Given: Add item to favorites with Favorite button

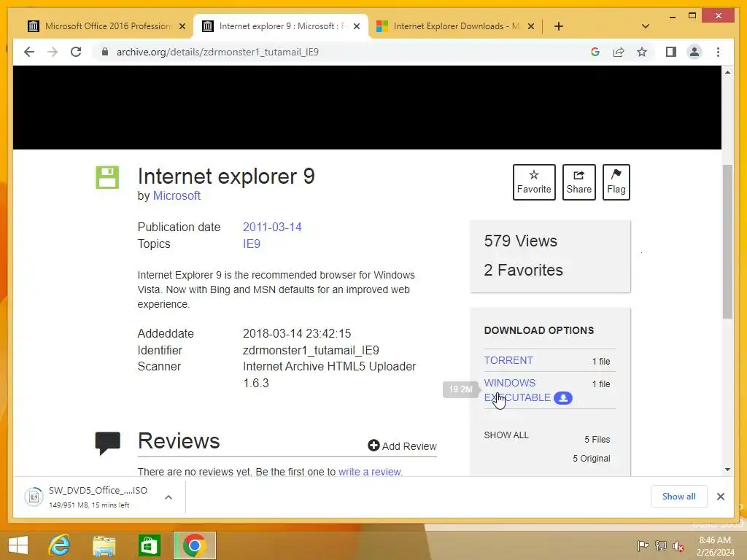Looking at the screenshot, I should click(x=534, y=182).
